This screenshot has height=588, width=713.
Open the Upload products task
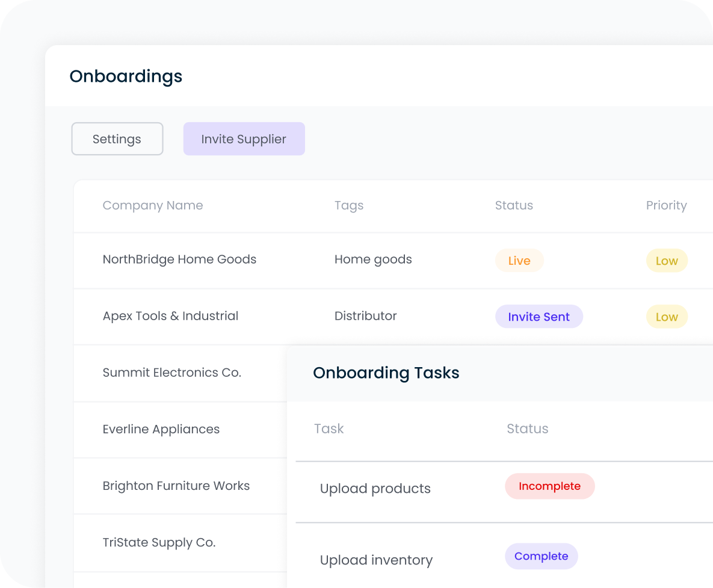pos(375,489)
